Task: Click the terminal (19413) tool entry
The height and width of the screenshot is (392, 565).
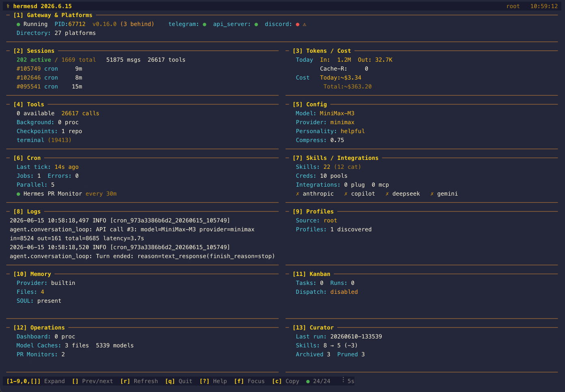Action: click(44, 140)
